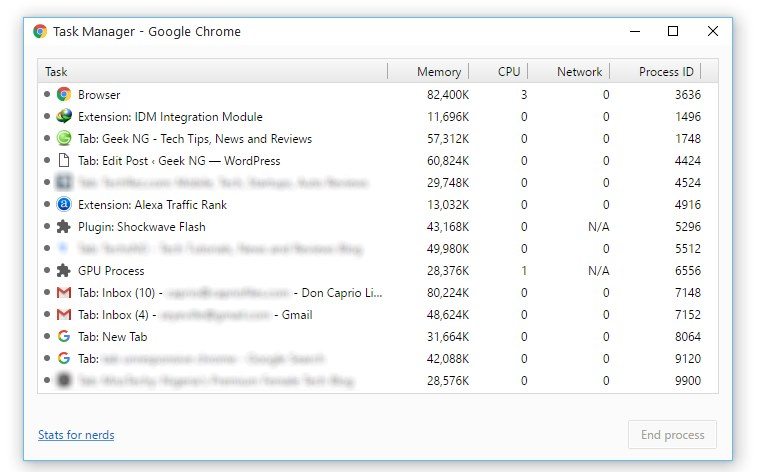
Task: Click the blurred icon in the 4524 row
Action: pyautogui.click(x=64, y=182)
